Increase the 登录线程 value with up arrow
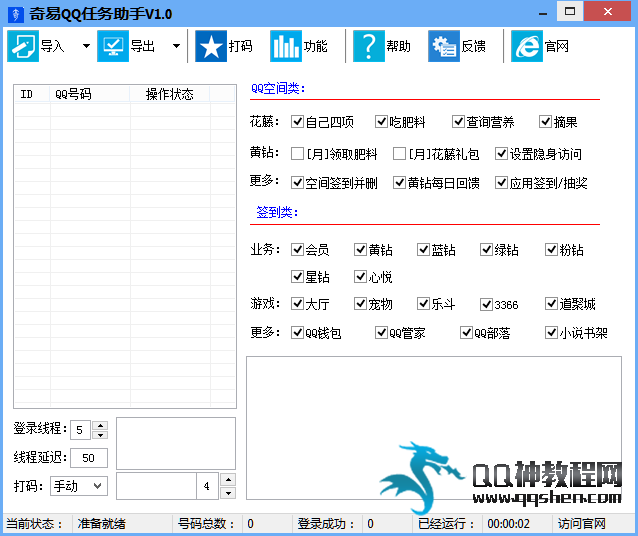 pyautogui.click(x=100, y=425)
